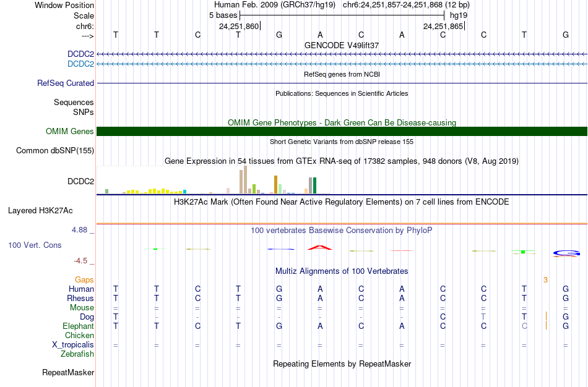The height and width of the screenshot is (387, 588).
Task: Click the orange Gaps row label
Action: (84, 280)
